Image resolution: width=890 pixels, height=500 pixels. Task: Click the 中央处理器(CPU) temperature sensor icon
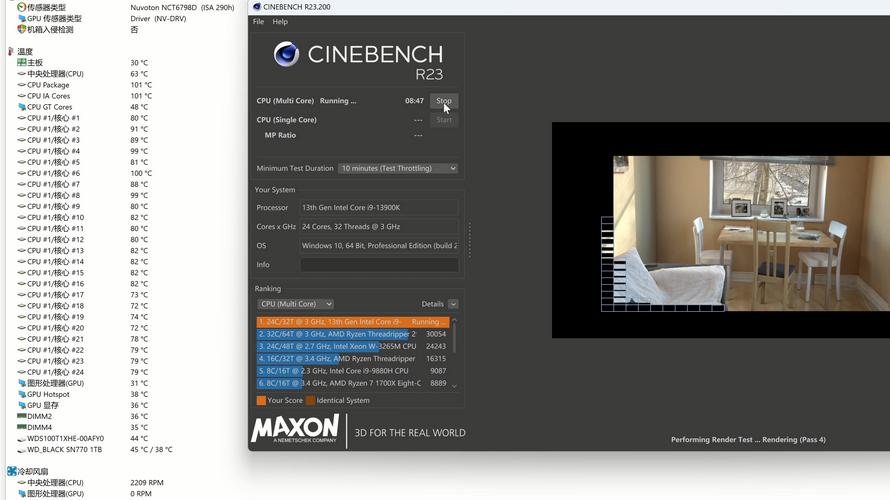(x=22, y=74)
